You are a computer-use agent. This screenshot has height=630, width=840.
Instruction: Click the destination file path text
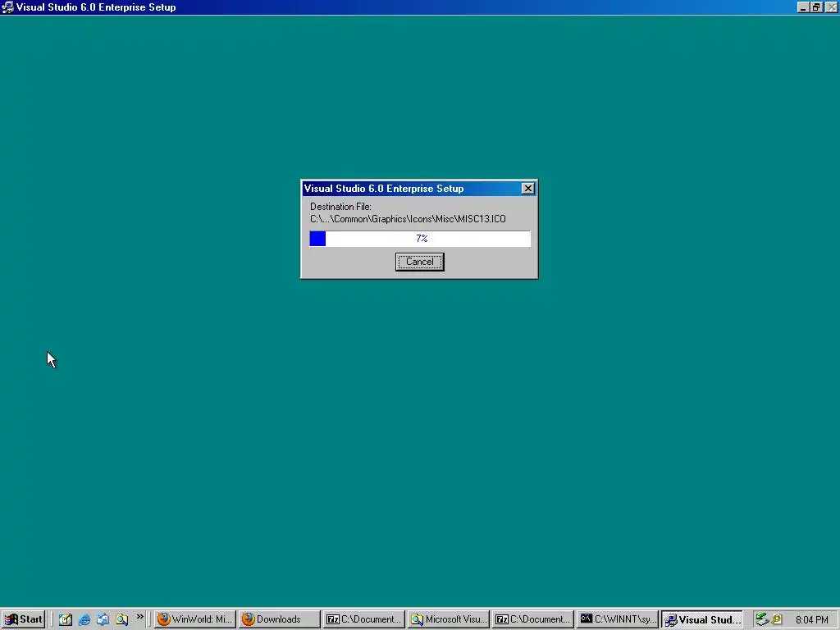tap(408, 219)
